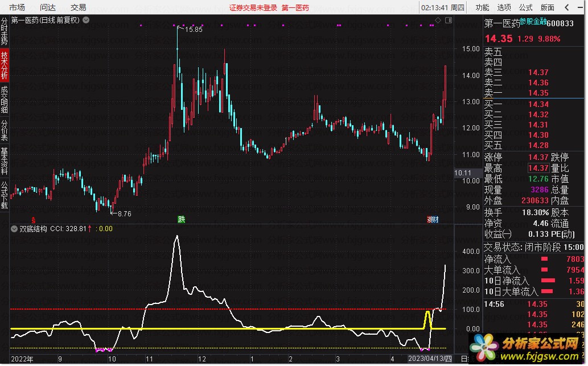Click the 14:56 trade tick row
588x366 pixels.
pos(533,304)
